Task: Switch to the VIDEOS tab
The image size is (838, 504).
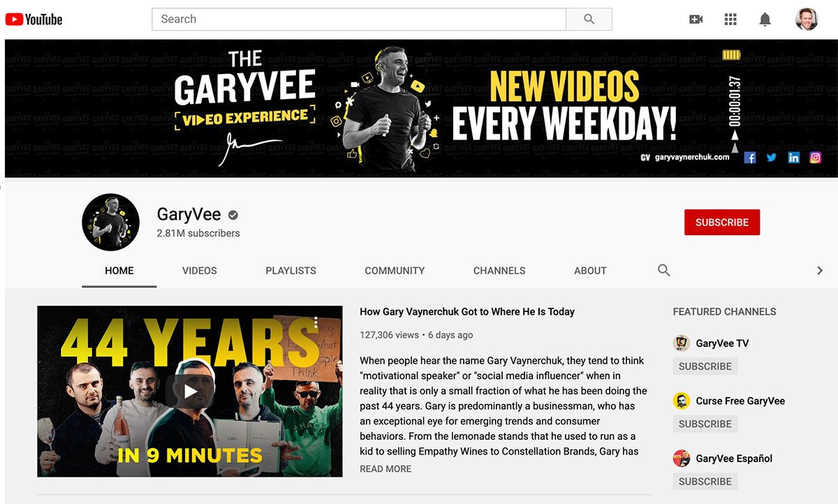Action: [200, 270]
